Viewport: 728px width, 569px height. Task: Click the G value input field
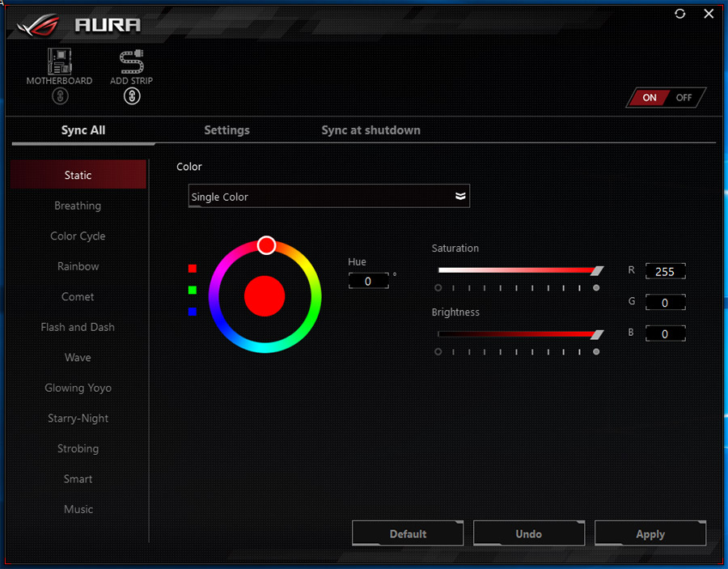click(x=665, y=303)
